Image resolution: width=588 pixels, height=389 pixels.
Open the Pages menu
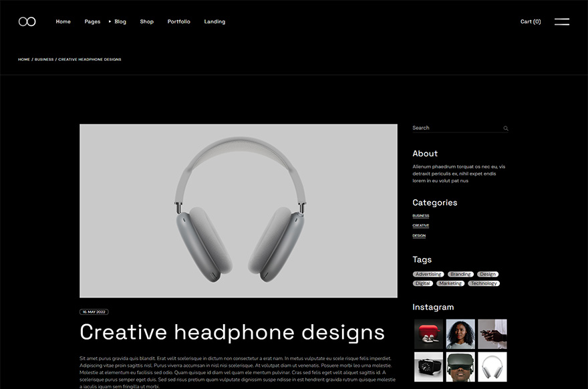pos(92,21)
